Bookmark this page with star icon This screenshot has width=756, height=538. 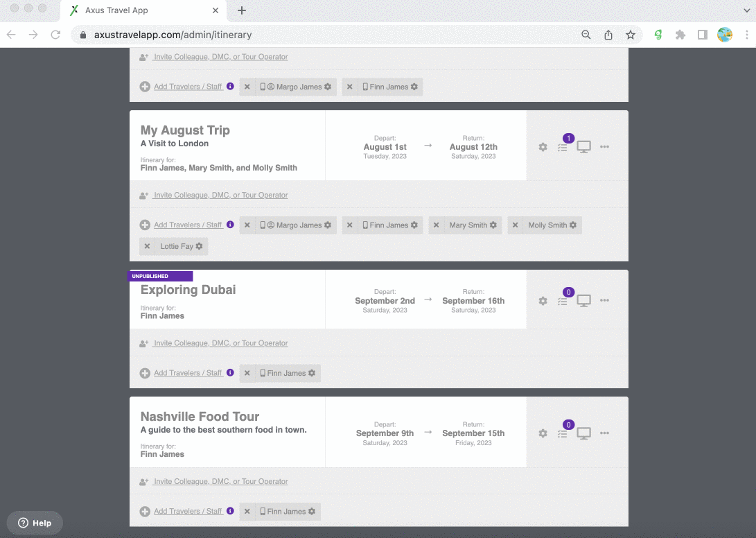point(631,35)
